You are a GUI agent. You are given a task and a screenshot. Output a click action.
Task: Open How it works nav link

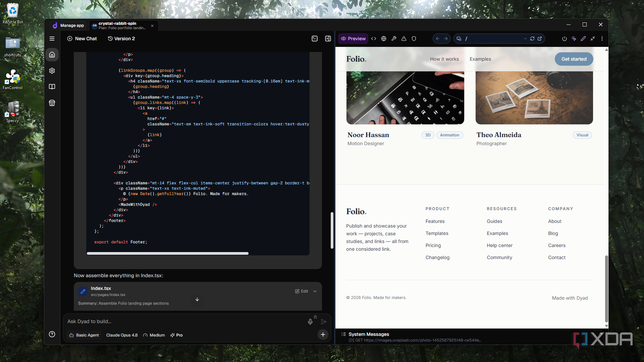[x=444, y=59]
